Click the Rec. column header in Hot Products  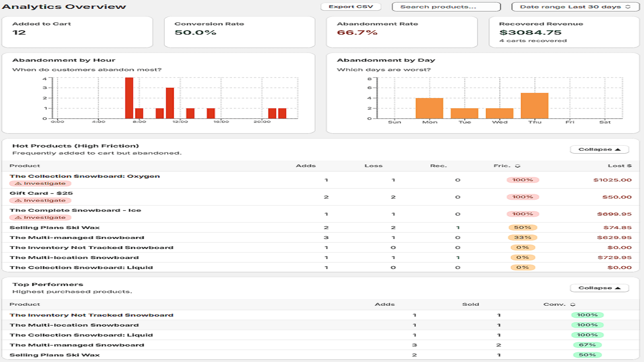[438, 166]
